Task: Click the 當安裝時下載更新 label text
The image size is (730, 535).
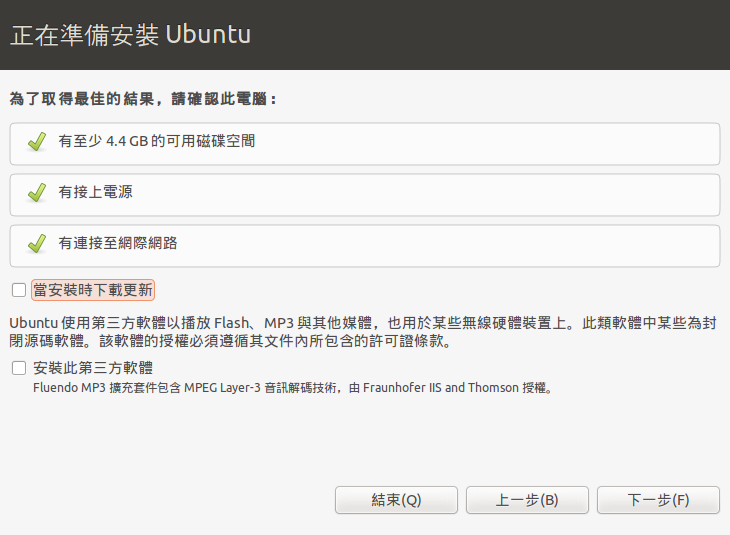Action: pos(93,290)
